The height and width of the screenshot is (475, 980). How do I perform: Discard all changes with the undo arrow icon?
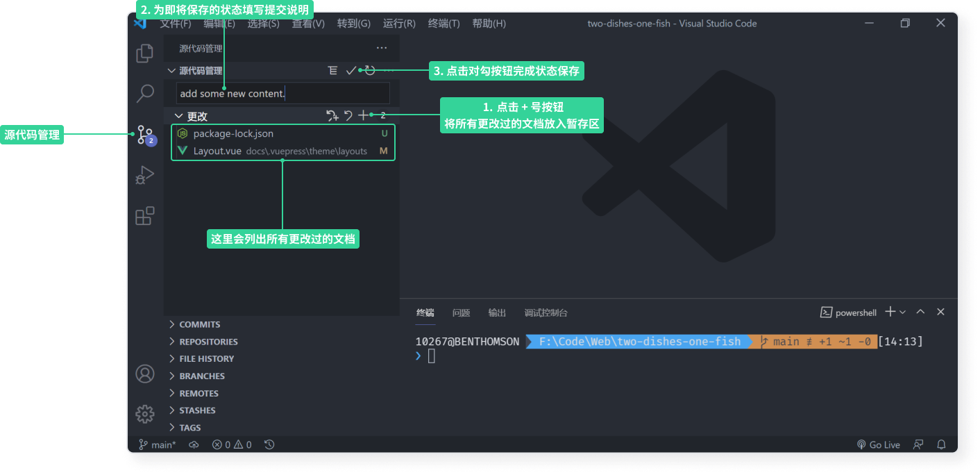pyautogui.click(x=348, y=115)
